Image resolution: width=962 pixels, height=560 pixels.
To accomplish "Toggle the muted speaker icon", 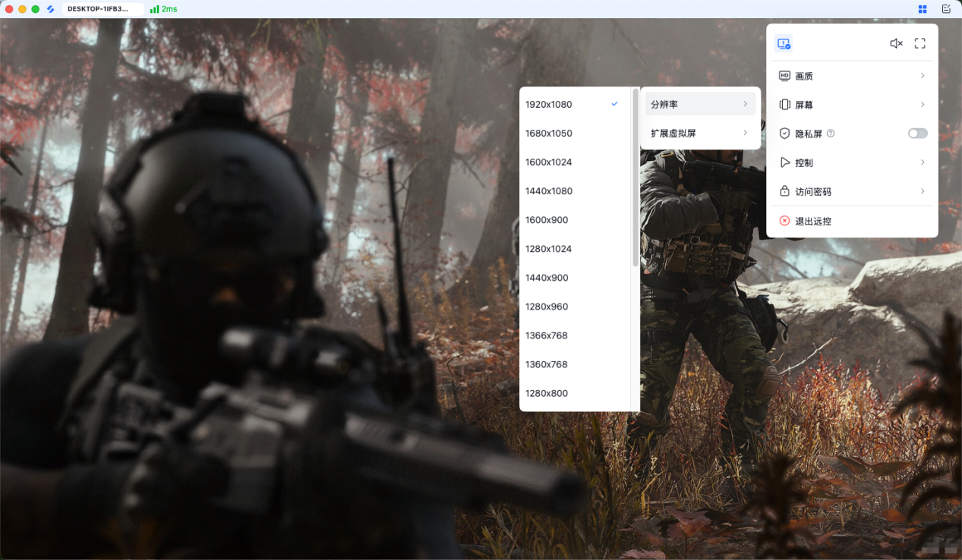I will tap(896, 44).
